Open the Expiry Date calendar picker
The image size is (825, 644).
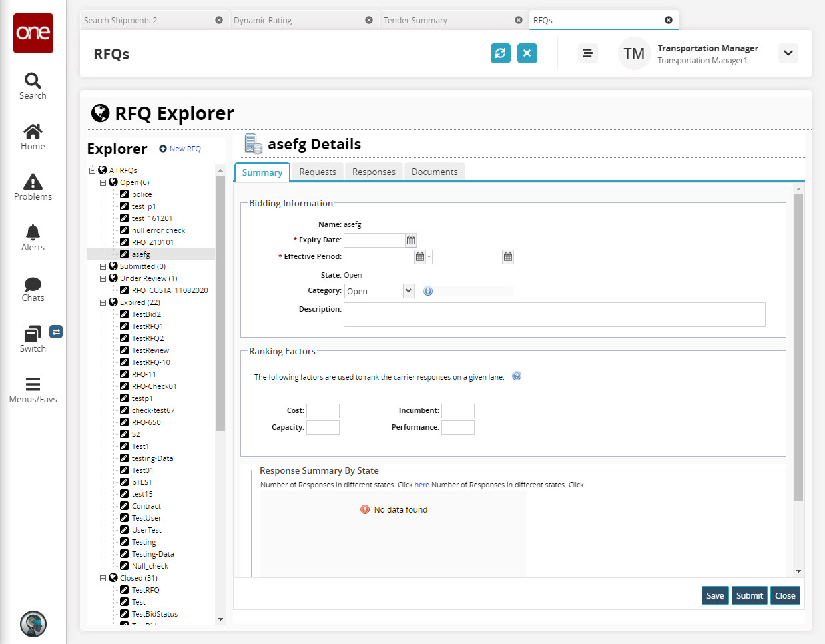point(411,240)
